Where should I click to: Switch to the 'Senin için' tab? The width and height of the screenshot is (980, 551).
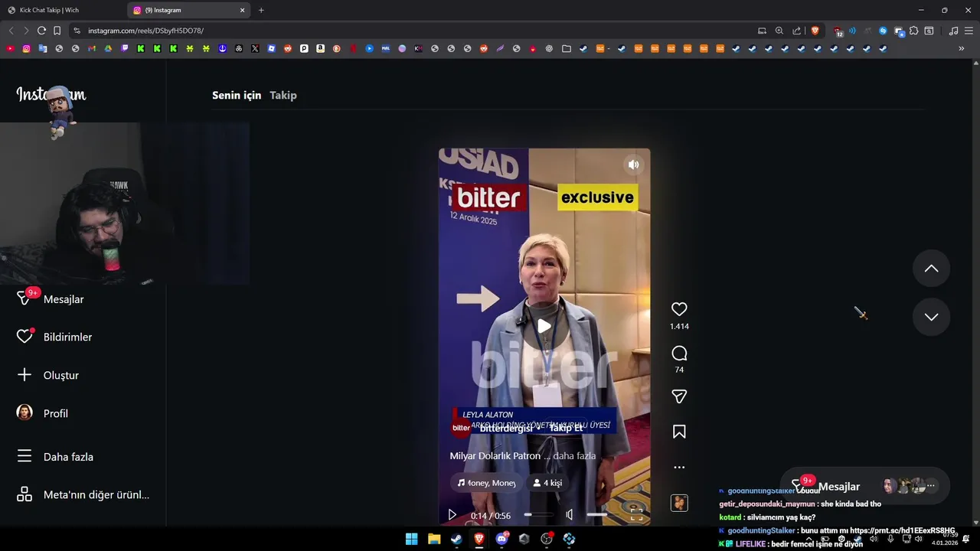click(x=237, y=96)
